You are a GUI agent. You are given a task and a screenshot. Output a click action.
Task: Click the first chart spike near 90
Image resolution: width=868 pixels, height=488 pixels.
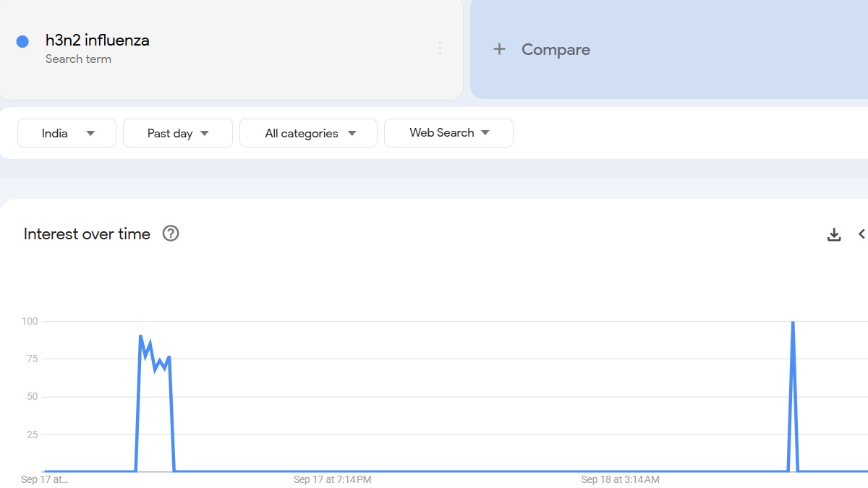tap(140, 336)
